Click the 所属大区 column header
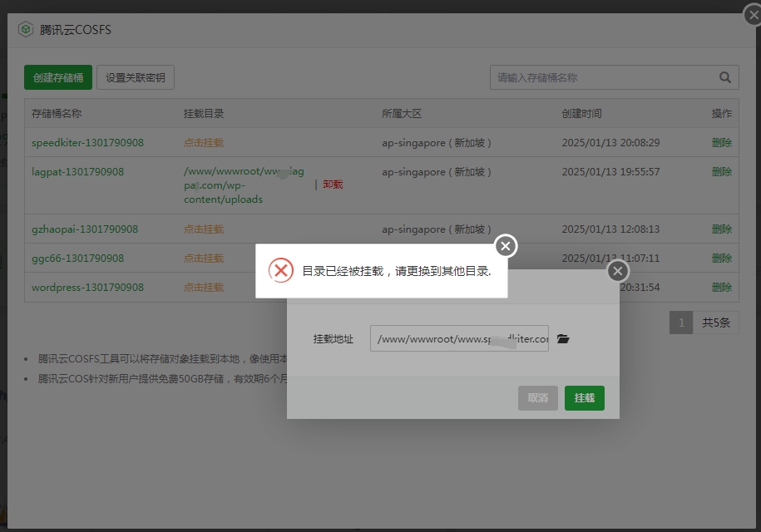This screenshot has height=532, width=761. point(402,114)
